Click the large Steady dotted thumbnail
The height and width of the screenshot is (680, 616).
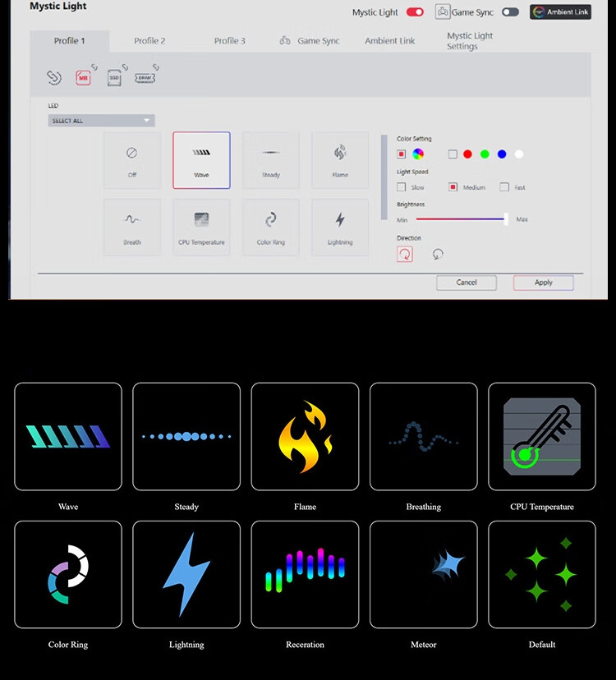coord(186,436)
